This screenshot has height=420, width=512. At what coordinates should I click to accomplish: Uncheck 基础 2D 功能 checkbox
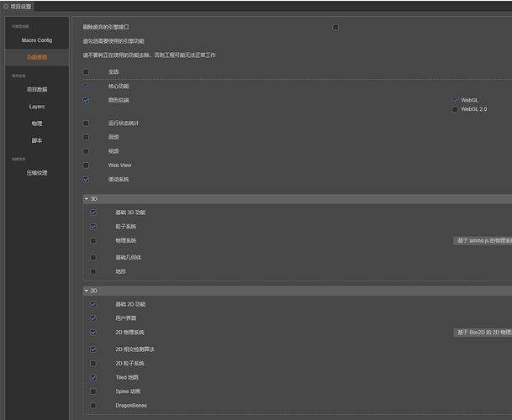(93, 304)
